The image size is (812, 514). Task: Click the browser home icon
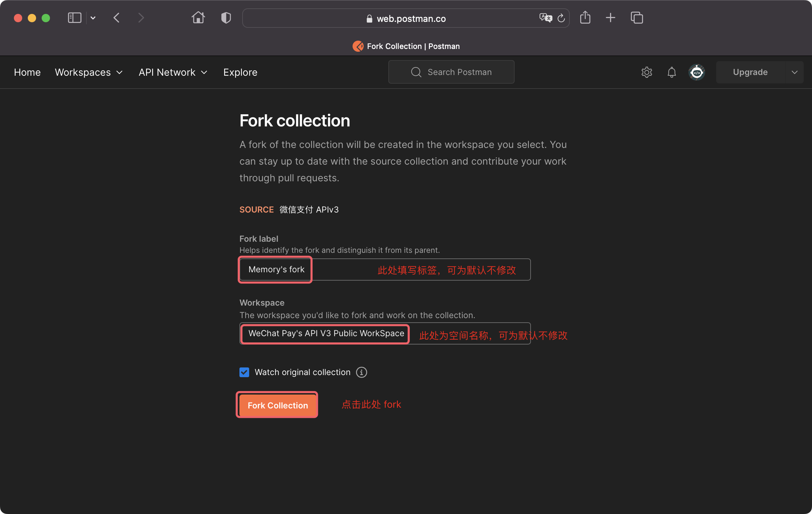tap(198, 18)
